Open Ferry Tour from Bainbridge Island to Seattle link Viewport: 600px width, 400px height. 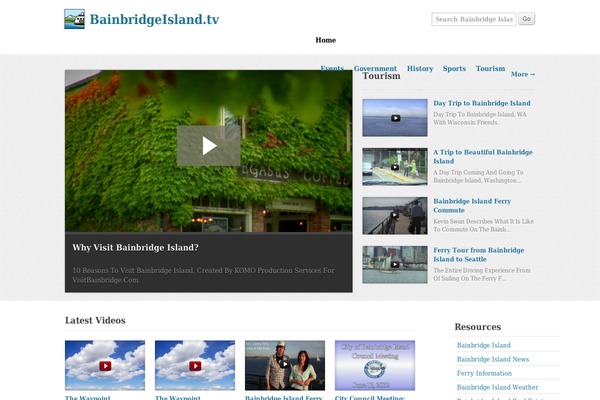[479, 255]
